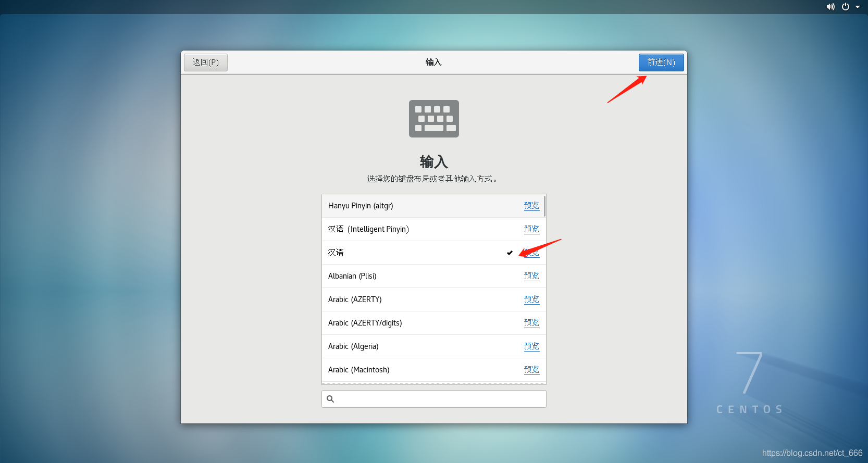Preview the Arabic (AZERTY) layout
Screen dimensions: 868x463
(531, 299)
